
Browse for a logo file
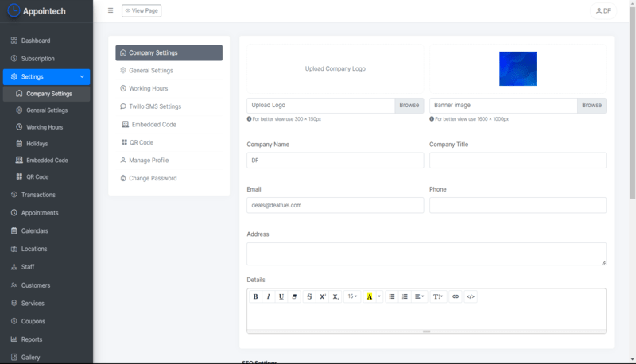pyautogui.click(x=409, y=106)
